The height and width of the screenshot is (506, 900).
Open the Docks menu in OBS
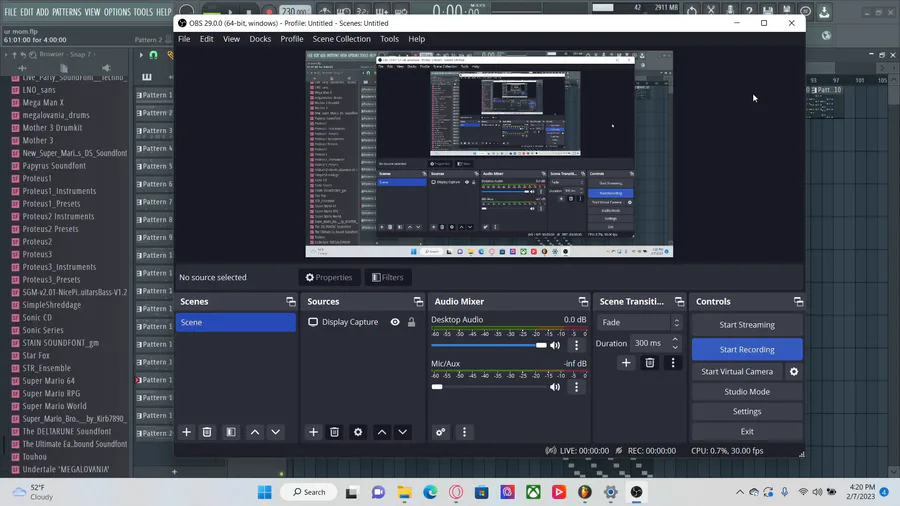(260, 39)
